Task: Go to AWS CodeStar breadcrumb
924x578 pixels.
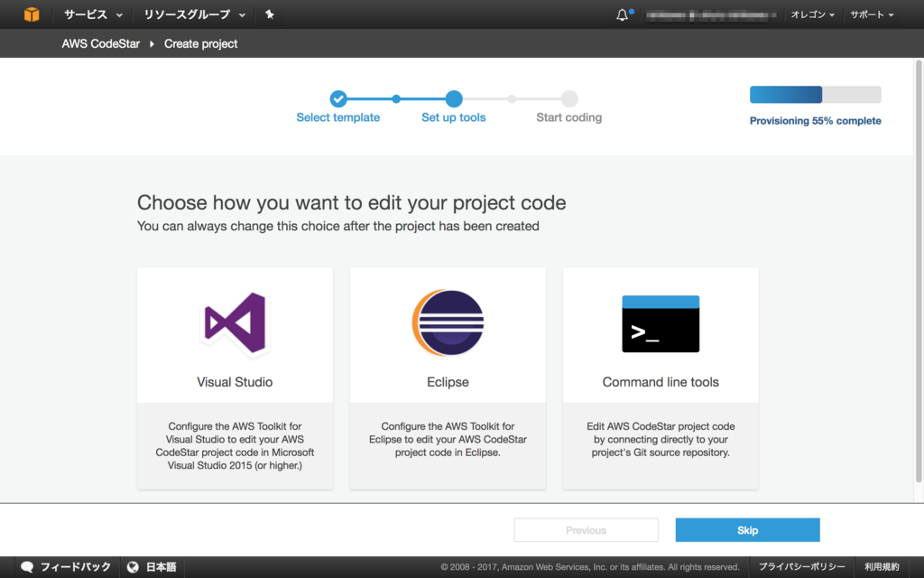Action: click(101, 43)
